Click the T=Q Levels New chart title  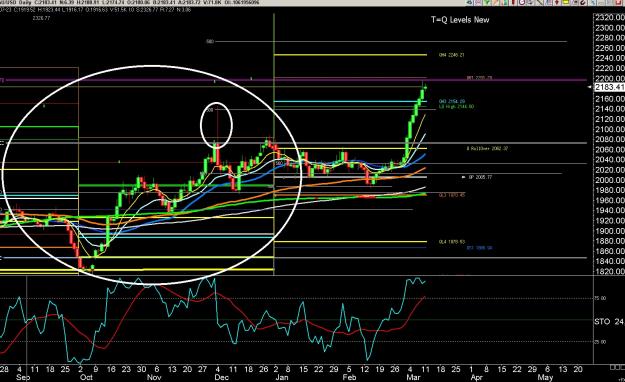click(x=460, y=20)
